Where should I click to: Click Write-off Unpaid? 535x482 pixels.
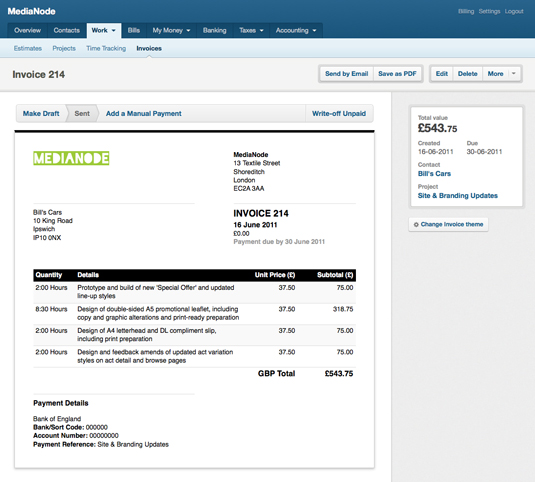click(339, 114)
